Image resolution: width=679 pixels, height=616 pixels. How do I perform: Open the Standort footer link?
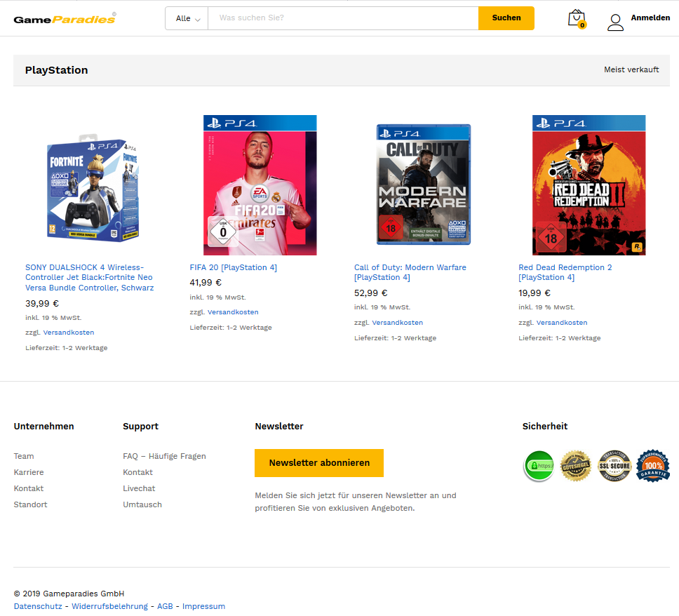(x=30, y=504)
